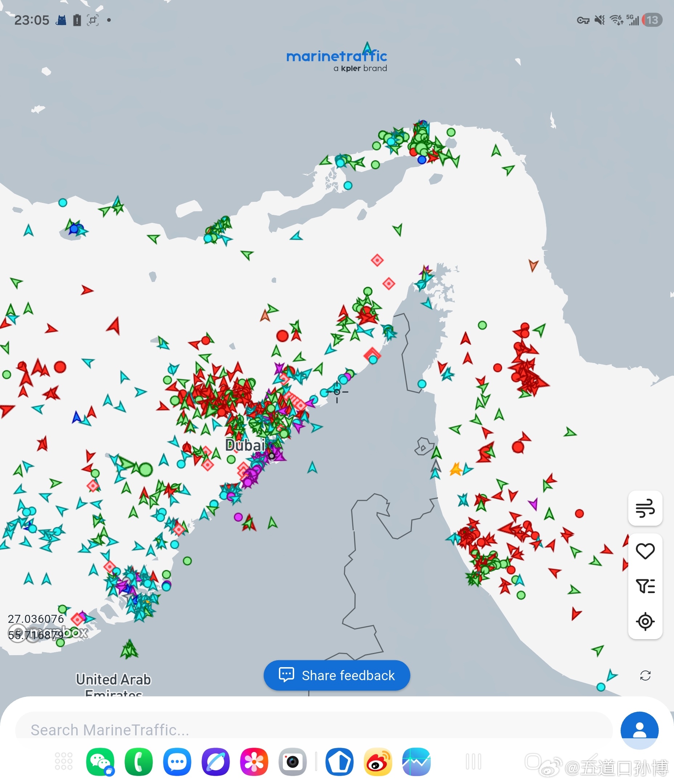Tap the longitude 55.716879 readout
The width and height of the screenshot is (674, 784).
coord(36,634)
